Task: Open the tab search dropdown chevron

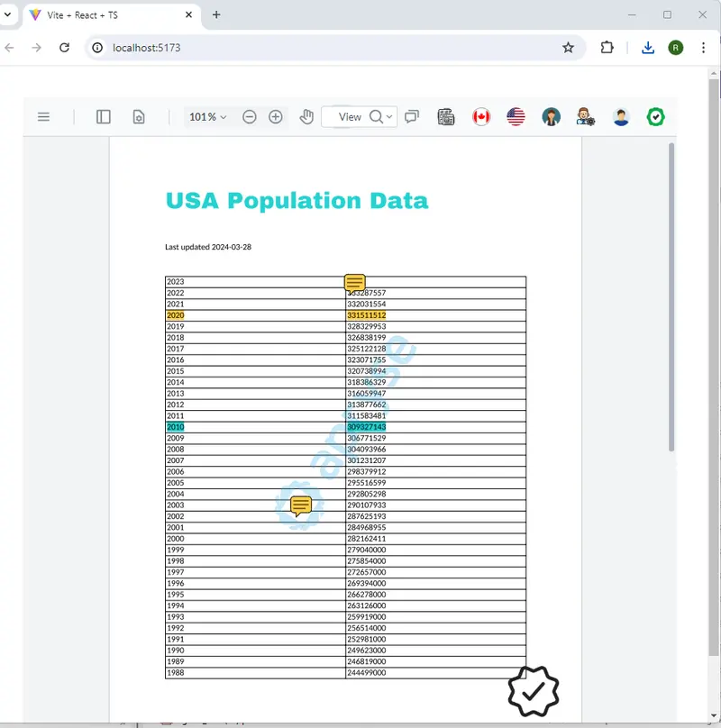Action: 7,14
